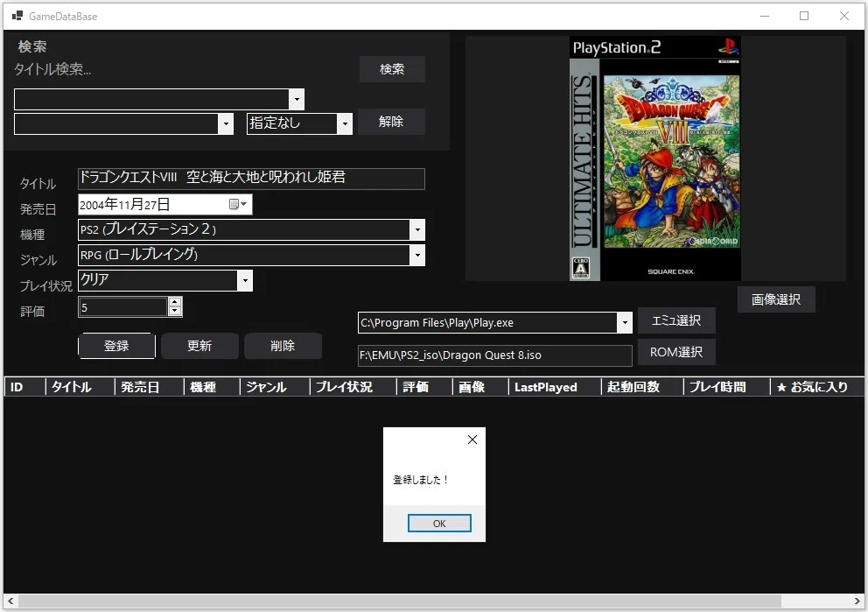Click the 削除 delete button

pyautogui.click(x=283, y=346)
